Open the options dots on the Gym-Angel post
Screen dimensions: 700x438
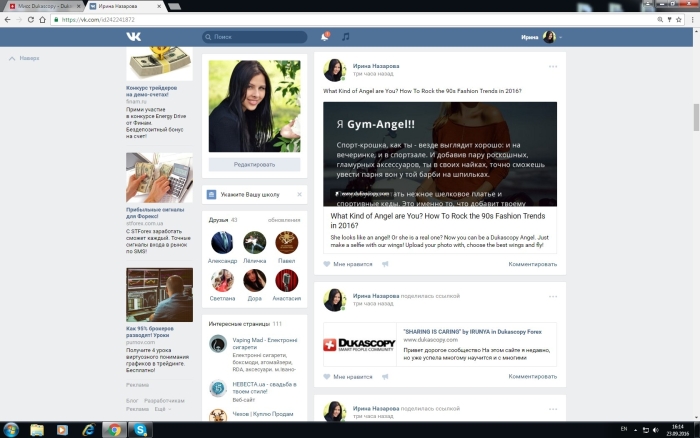[553, 67]
